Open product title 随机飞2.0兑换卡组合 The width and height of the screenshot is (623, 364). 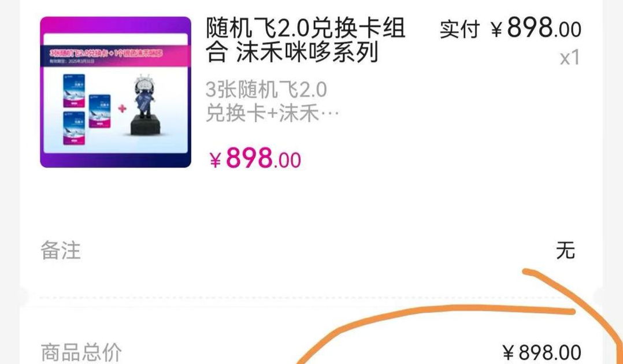(x=305, y=40)
